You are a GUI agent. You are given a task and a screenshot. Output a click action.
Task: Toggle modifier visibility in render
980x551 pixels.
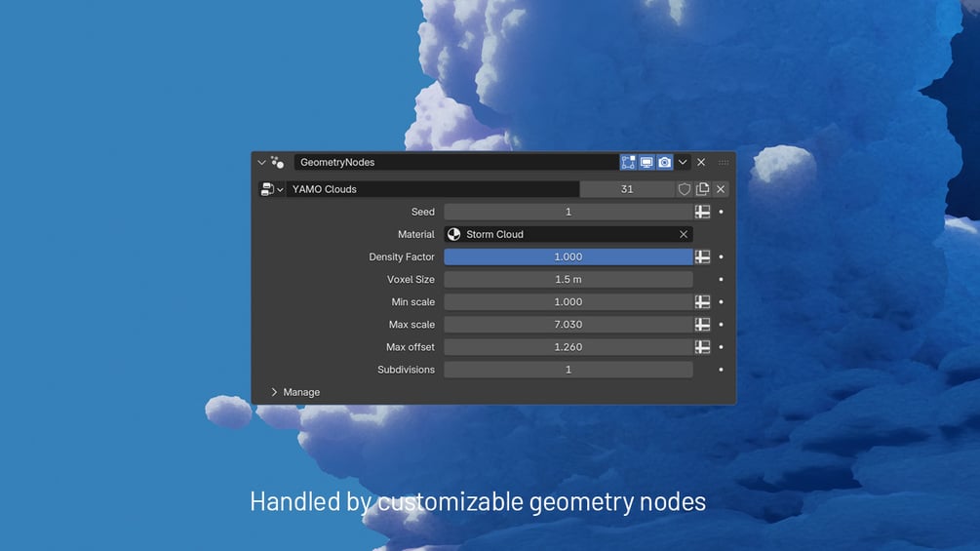(664, 163)
